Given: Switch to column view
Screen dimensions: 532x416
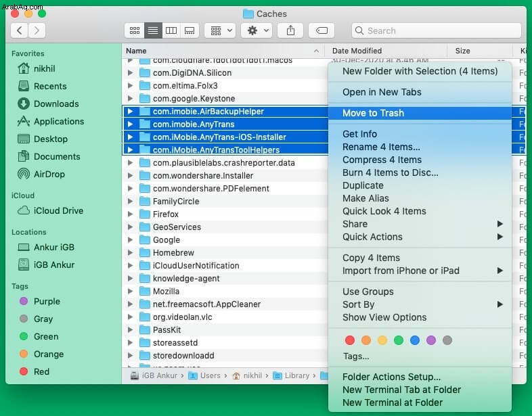Looking at the screenshot, I should [x=171, y=31].
